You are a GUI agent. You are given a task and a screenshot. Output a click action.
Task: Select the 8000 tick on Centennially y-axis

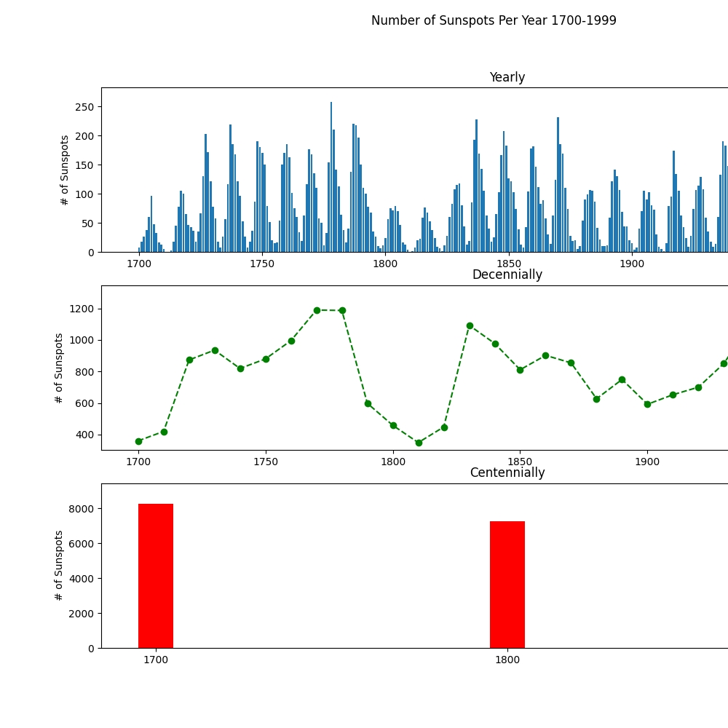(x=79, y=509)
